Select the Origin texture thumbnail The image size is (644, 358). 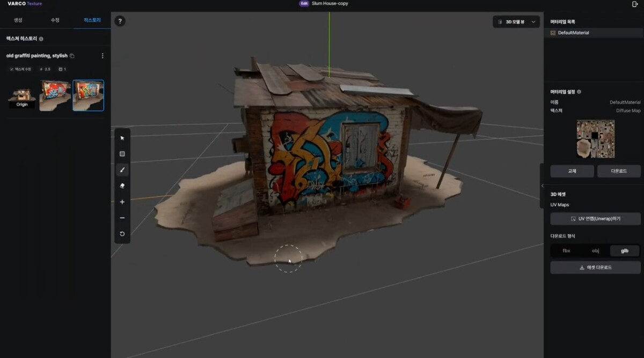(22, 95)
